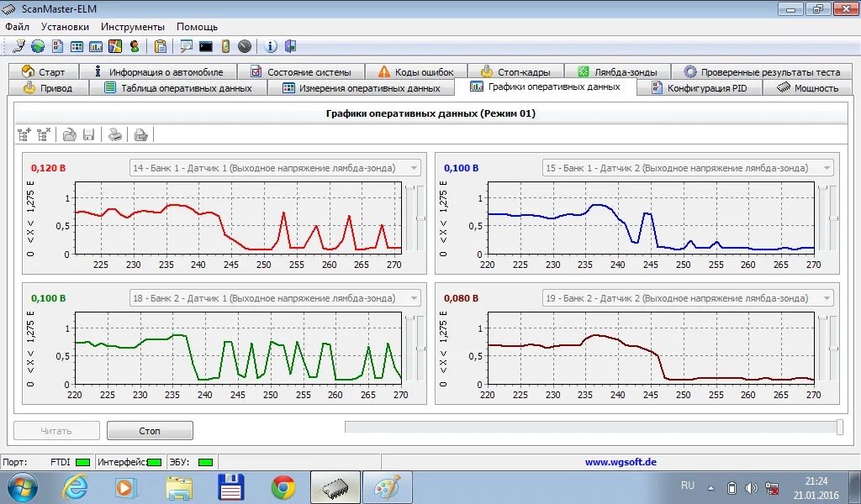Open the Состояние системы tab
This screenshot has width=861, height=504.
pos(301,71)
